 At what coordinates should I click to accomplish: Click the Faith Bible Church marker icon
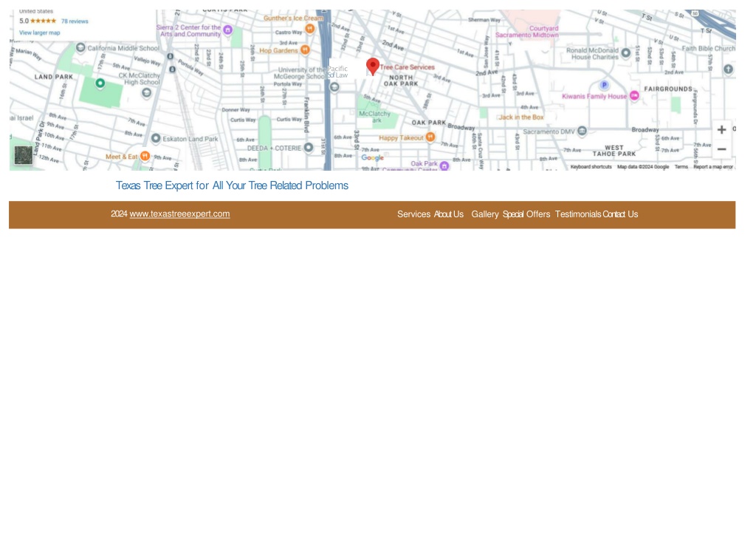click(728, 69)
